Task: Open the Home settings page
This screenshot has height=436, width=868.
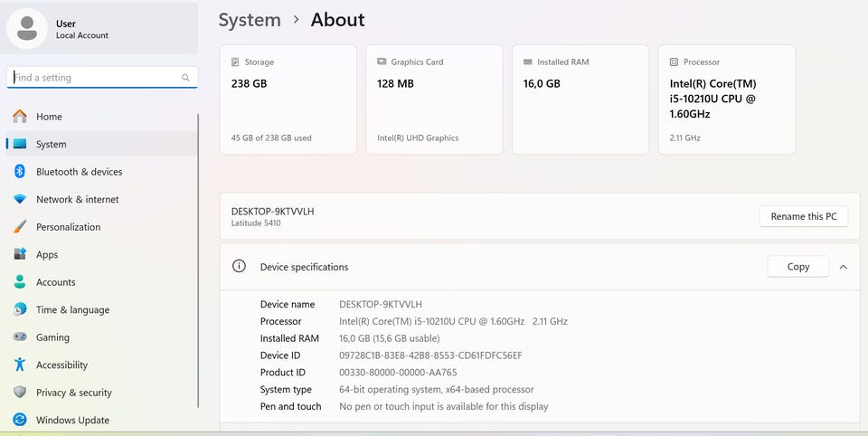Action: click(x=101, y=117)
